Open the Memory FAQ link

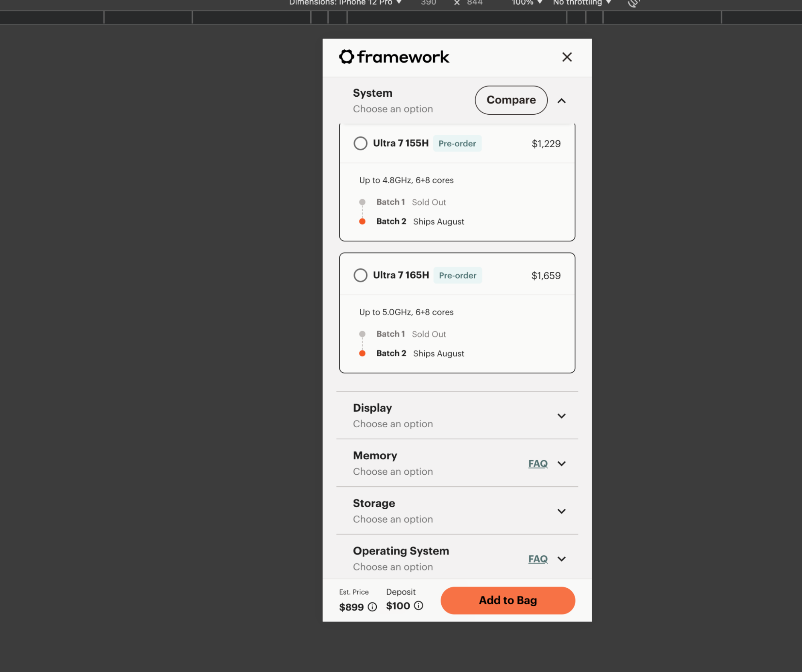[x=538, y=463]
